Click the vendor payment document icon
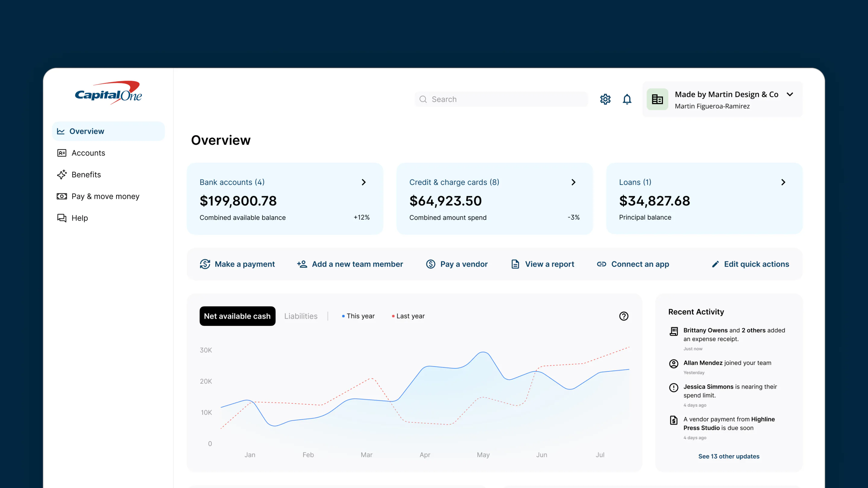This screenshot has width=868, height=488. 674,420
